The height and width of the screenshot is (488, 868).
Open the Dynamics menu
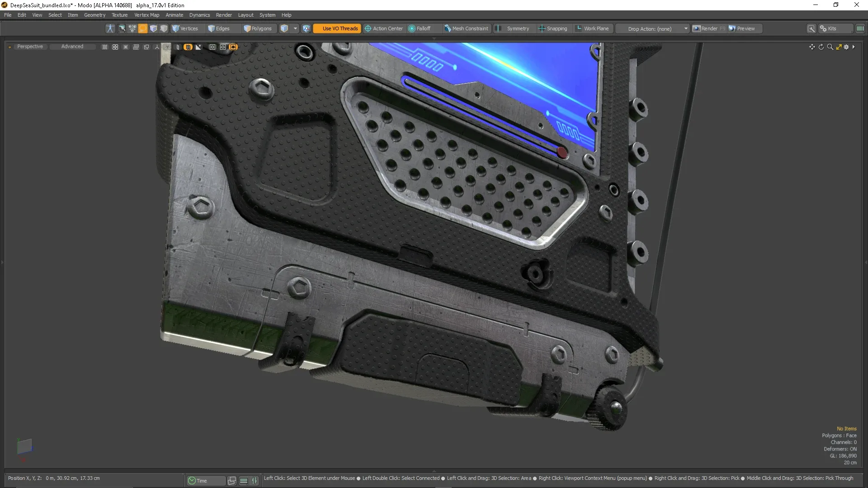[199, 15]
